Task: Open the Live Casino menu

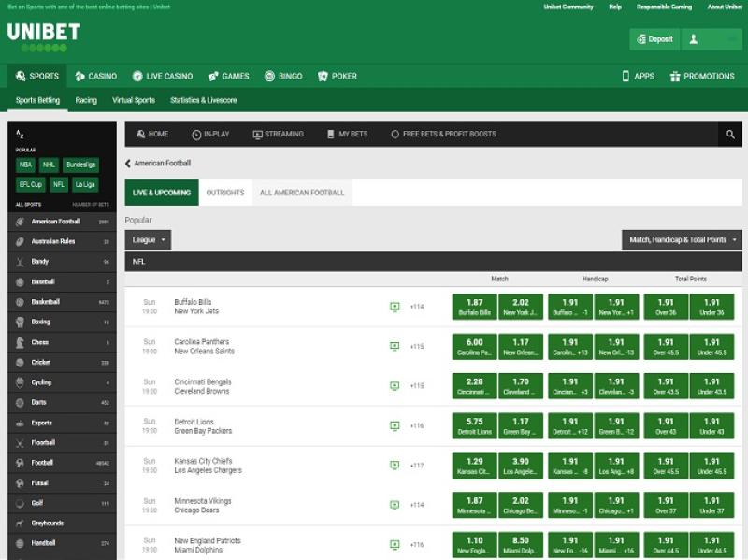Action: (163, 76)
